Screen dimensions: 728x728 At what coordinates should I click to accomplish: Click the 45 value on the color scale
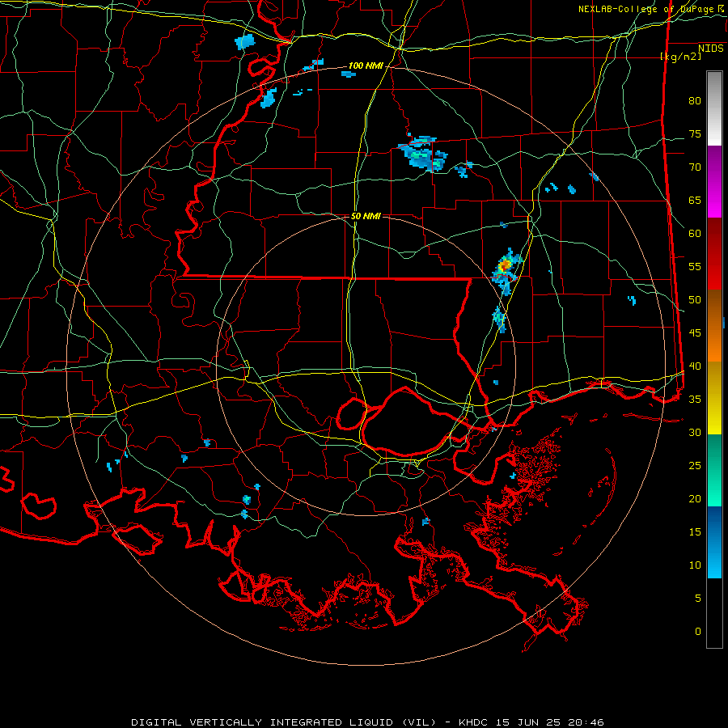pos(695,333)
